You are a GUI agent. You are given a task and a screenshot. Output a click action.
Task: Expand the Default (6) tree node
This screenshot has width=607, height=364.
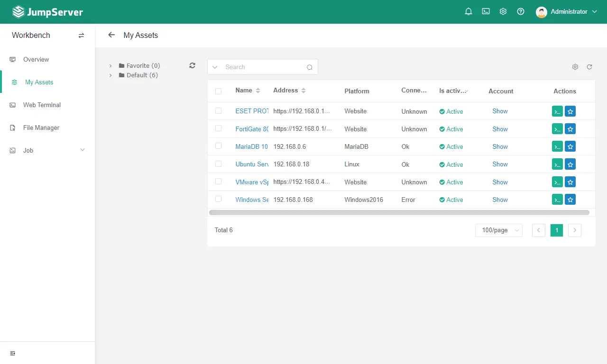point(110,75)
